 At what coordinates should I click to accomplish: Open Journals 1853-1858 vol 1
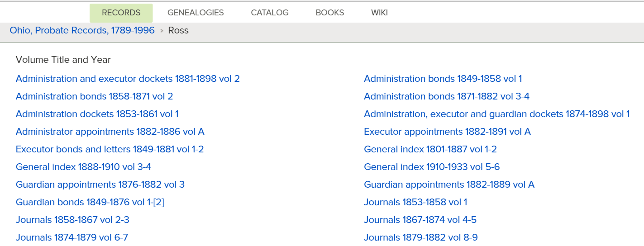click(415, 202)
